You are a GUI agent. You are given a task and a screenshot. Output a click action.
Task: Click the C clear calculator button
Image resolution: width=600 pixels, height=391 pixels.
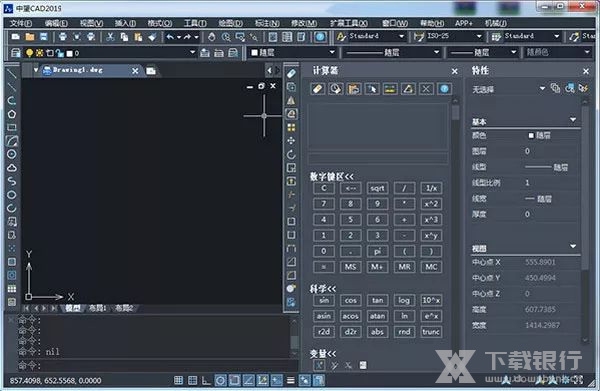pos(324,188)
